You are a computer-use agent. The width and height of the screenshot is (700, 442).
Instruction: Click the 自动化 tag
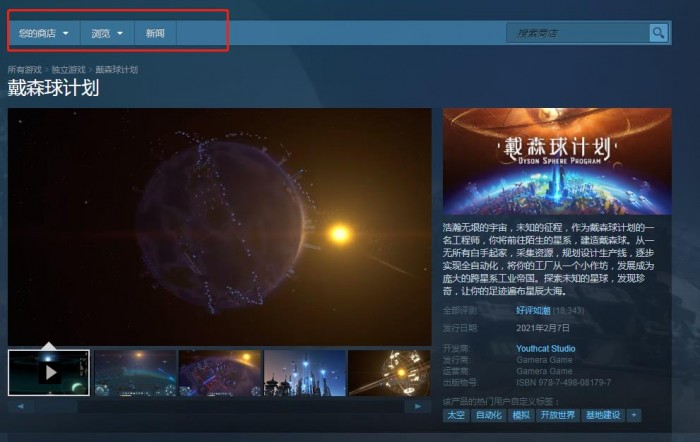click(488, 415)
